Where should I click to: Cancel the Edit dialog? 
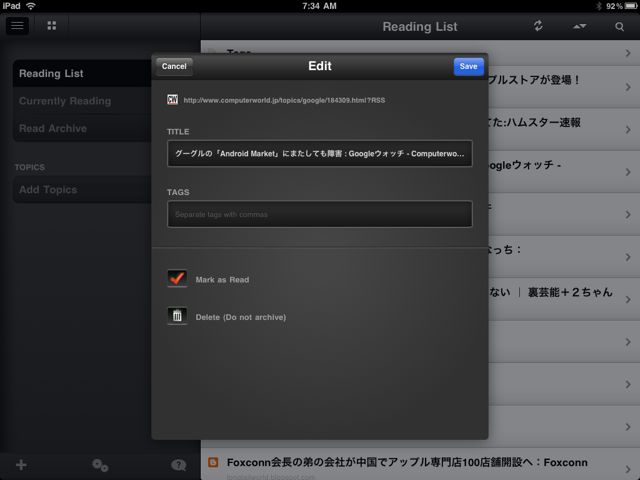(x=174, y=66)
